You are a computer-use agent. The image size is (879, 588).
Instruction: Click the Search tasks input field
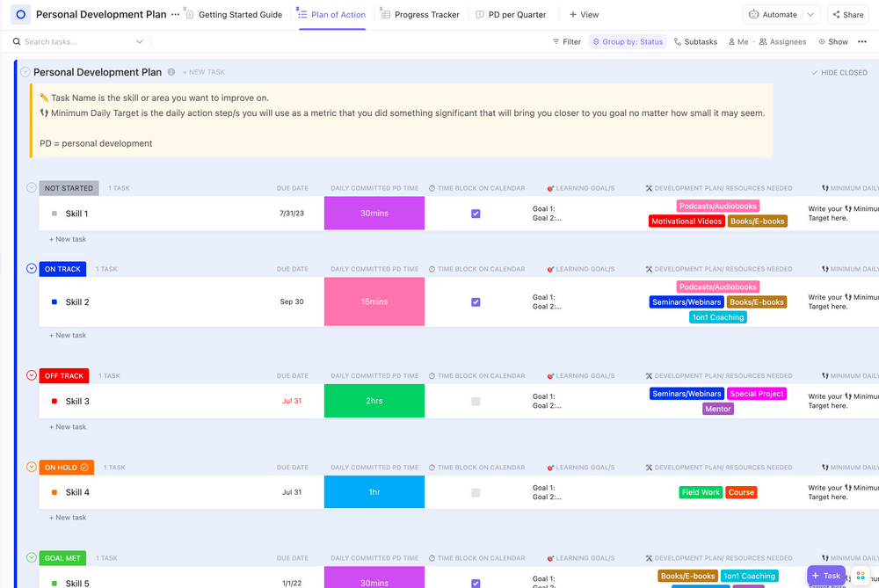78,41
